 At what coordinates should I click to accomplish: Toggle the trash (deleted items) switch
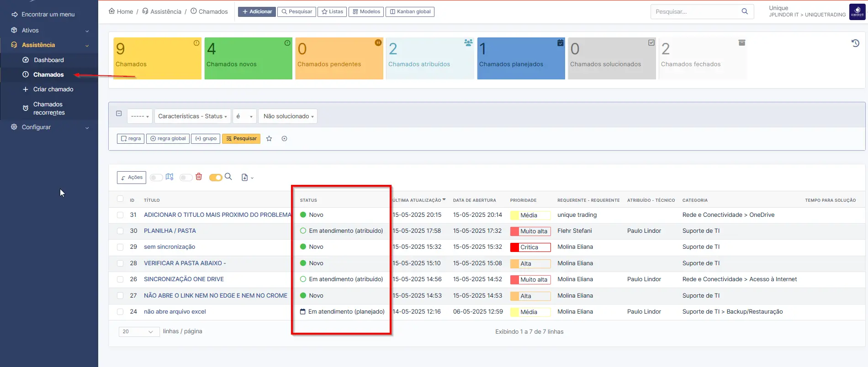coord(186,178)
